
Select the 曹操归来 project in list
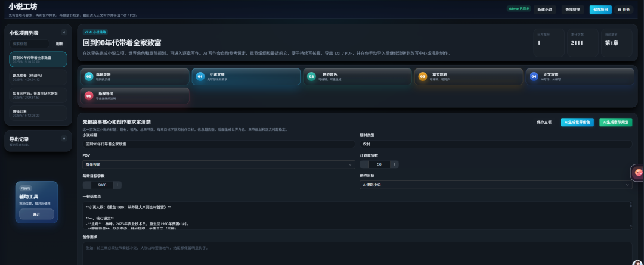click(x=38, y=113)
